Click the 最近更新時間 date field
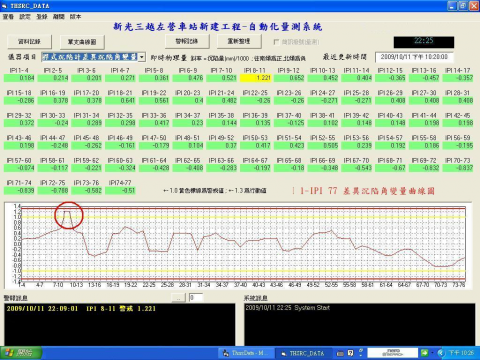The width and height of the screenshot is (480, 360). tap(414, 57)
